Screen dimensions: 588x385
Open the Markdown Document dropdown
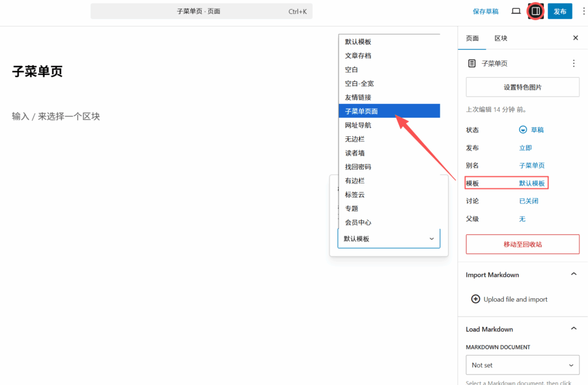point(522,365)
